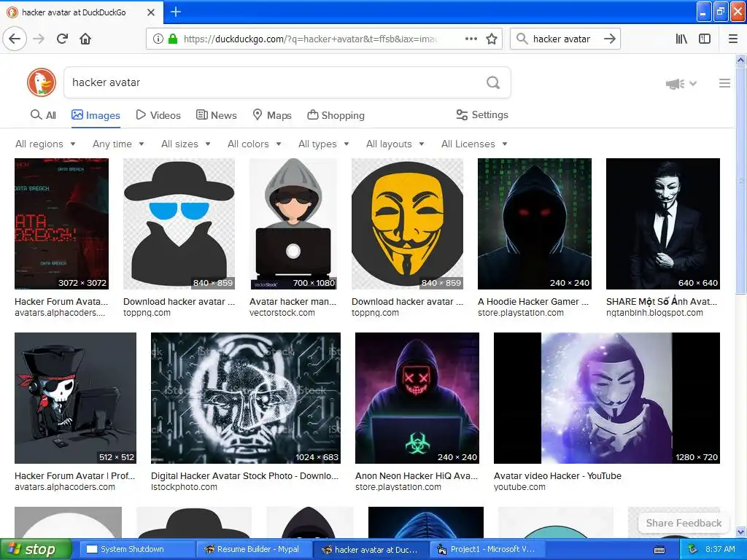747x560 pixels.
Task: Expand the All layouts filter
Action: coord(395,144)
